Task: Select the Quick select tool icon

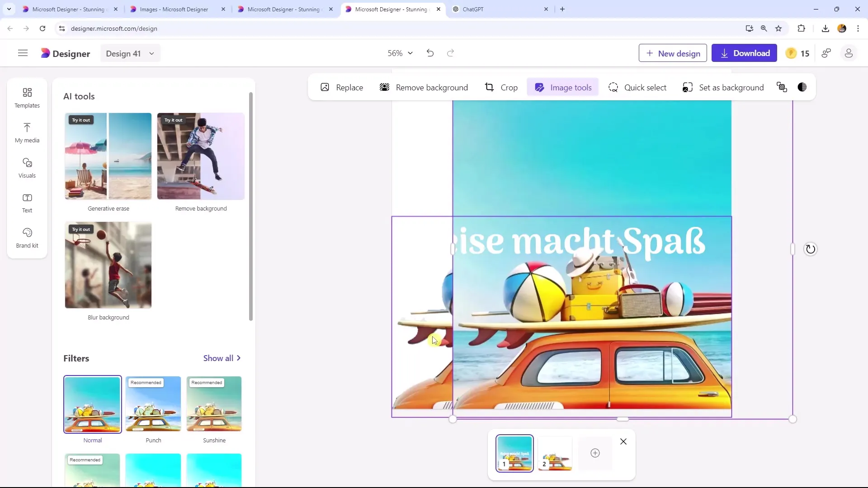Action: pos(614,88)
